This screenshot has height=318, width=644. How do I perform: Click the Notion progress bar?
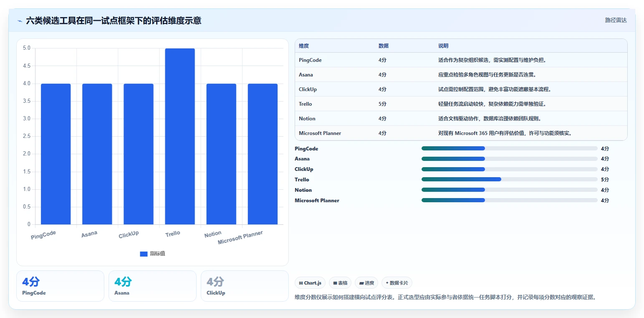pyautogui.click(x=510, y=190)
